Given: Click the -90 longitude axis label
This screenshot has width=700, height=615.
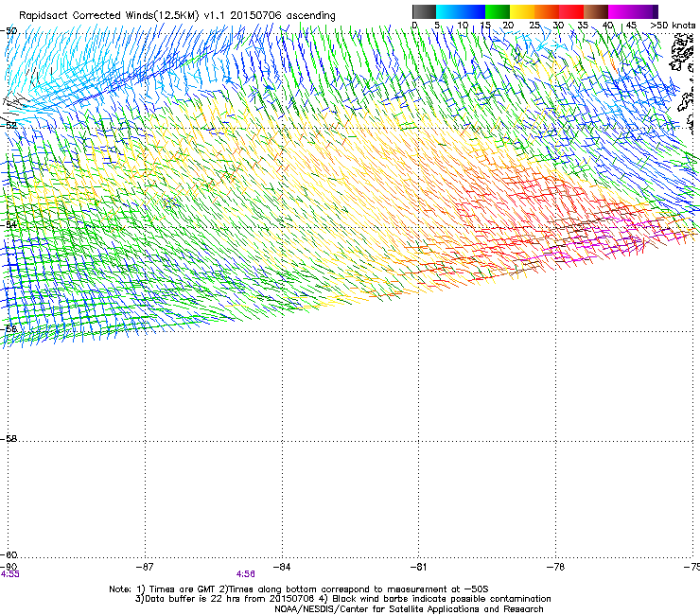Looking at the screenshot, I should point(9,567).
